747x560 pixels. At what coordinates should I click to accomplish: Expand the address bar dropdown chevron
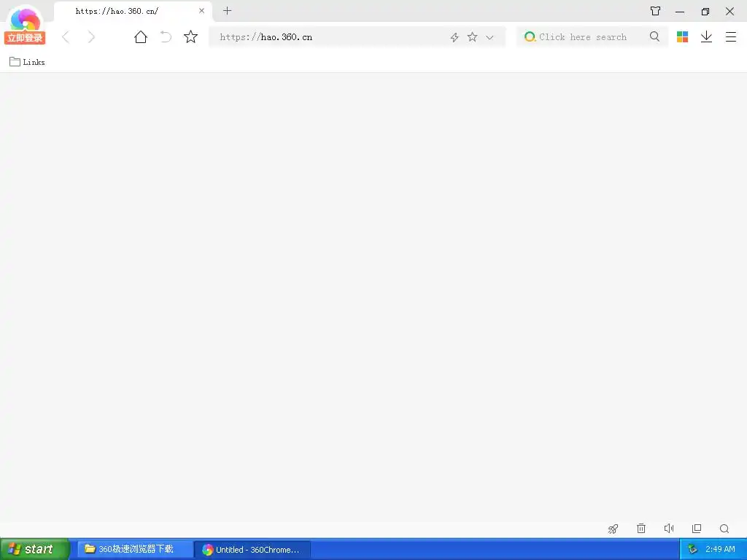(489, 37)
